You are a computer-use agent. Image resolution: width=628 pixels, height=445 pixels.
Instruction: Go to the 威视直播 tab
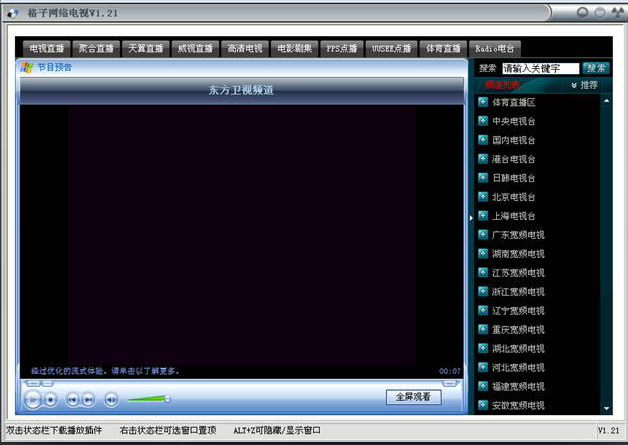(x=195, y=49)
